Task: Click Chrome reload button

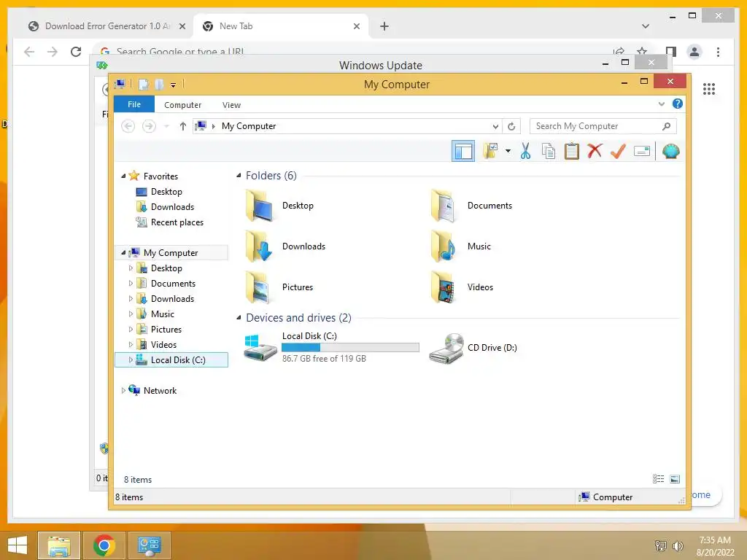Action: (76, 52)
